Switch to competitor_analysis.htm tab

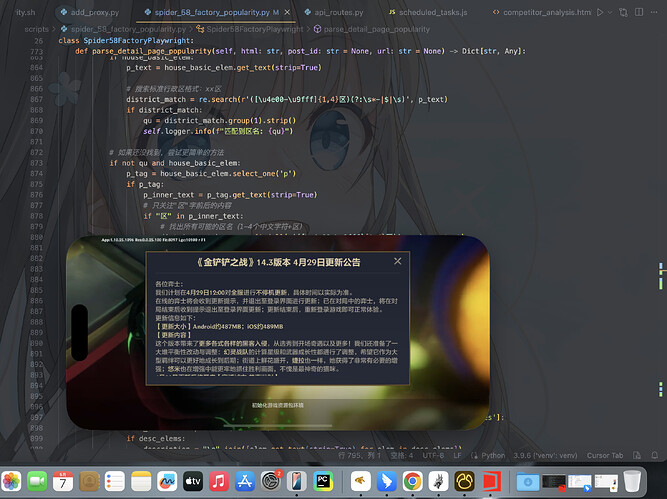tap(542, 12)
